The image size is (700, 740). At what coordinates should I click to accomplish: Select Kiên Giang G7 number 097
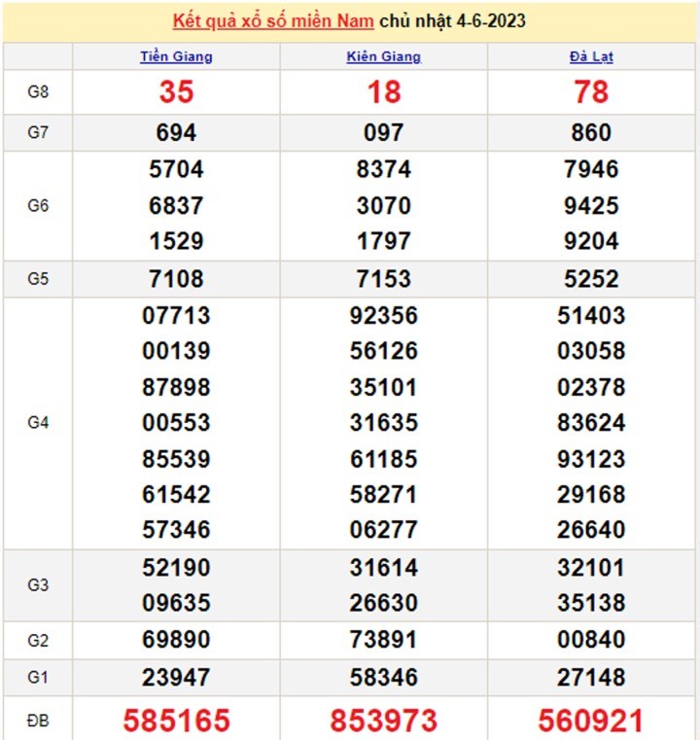pyautogui.click(x=384, y=133)
